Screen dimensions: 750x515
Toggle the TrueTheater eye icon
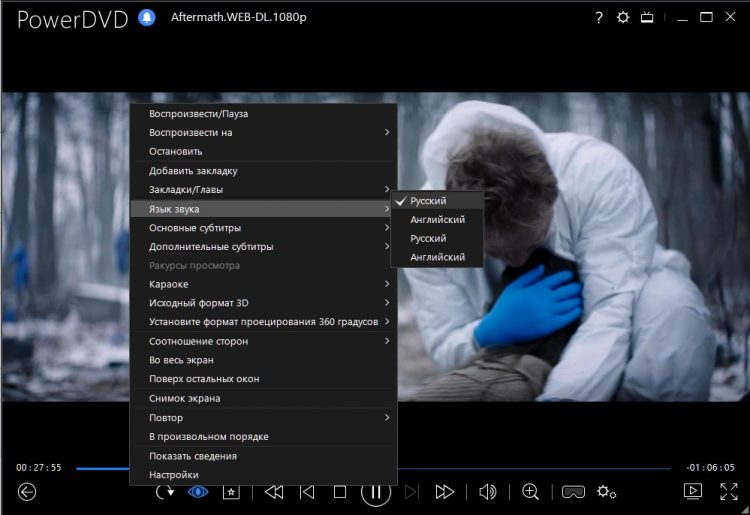198,491
